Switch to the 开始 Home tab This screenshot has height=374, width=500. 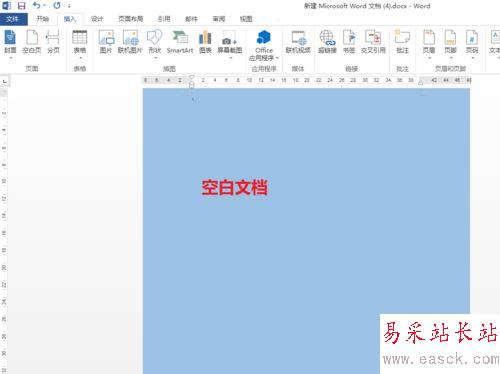pos(43,19)
